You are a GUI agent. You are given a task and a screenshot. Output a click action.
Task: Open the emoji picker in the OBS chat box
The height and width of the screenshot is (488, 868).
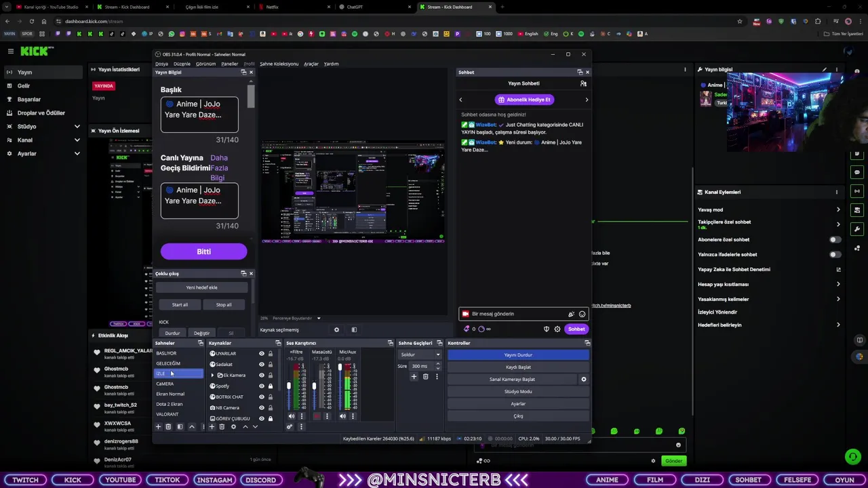[582, 314]
